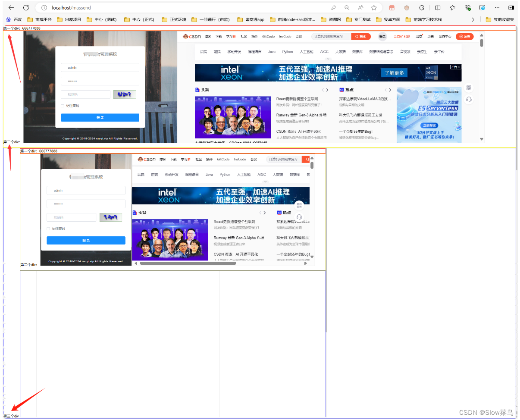Click the CSDN logo in the upper frame
520x420 pixels.
192,37
